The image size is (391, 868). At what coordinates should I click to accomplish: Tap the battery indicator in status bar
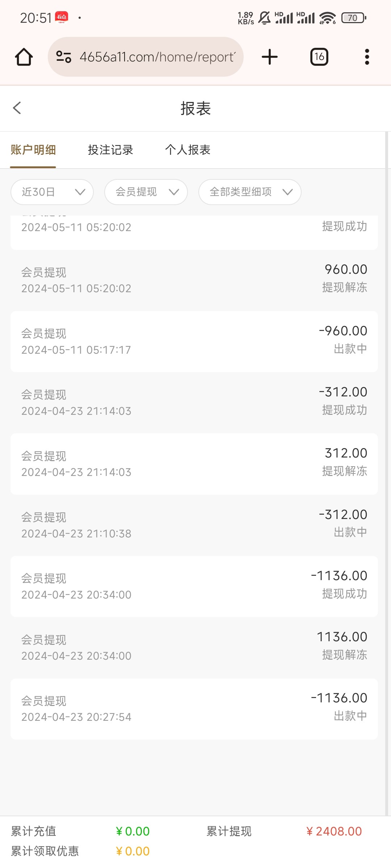coord(354,18)
